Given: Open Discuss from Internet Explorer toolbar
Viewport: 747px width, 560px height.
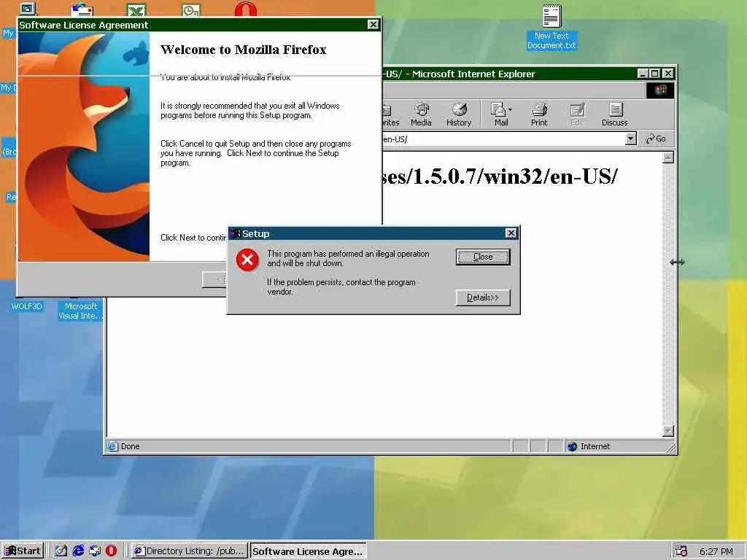Looking at the screenshot, I should pyautogui.click(x=614, y=114).
